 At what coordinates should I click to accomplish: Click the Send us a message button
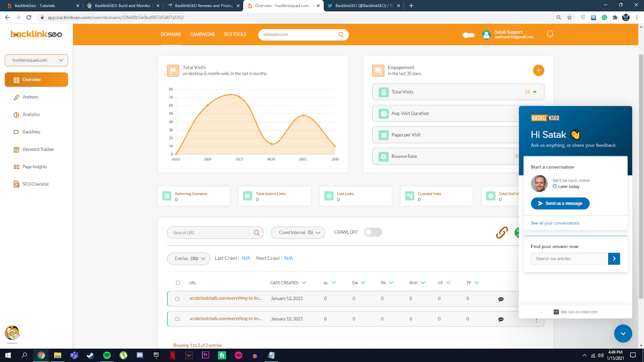[x=560, y=204]
